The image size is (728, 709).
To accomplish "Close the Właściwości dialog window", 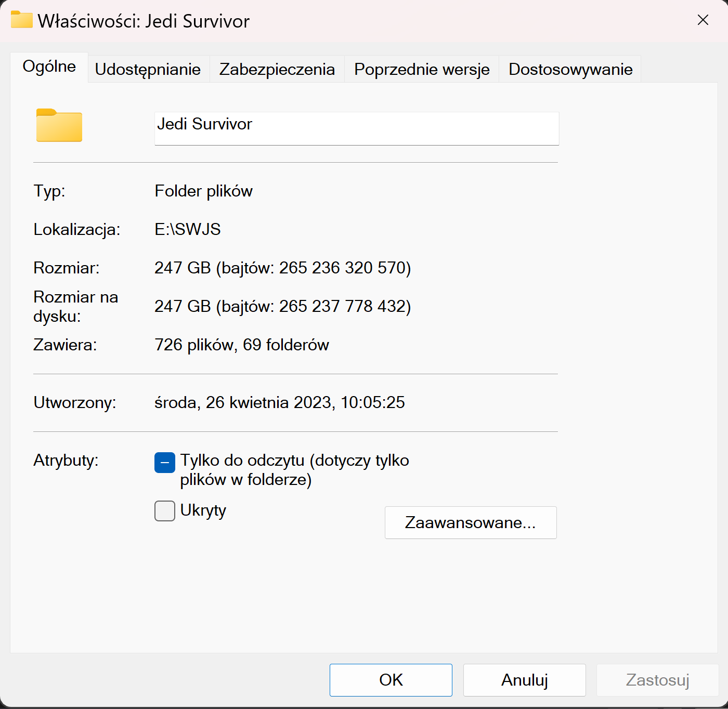I will [703, 20].
